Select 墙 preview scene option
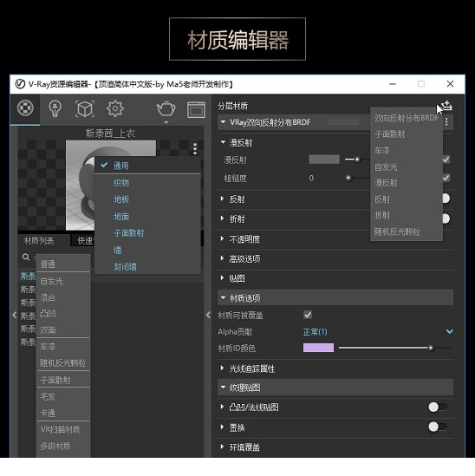This screenshot has height=476, width=475. [x=118, y=251]
